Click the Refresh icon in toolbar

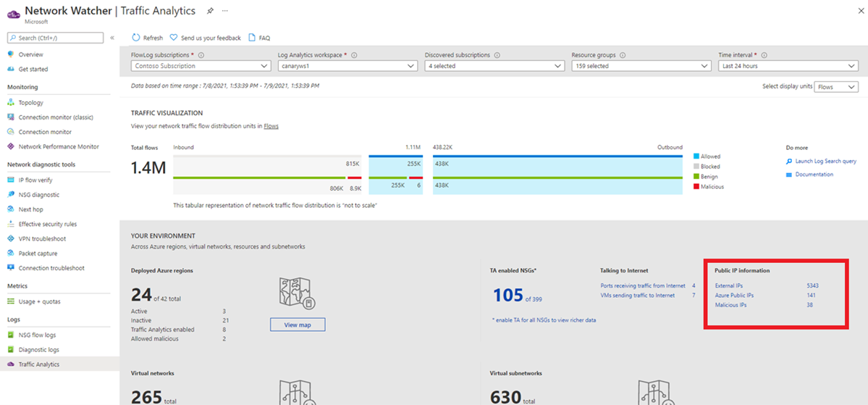[x=136, y=38]
